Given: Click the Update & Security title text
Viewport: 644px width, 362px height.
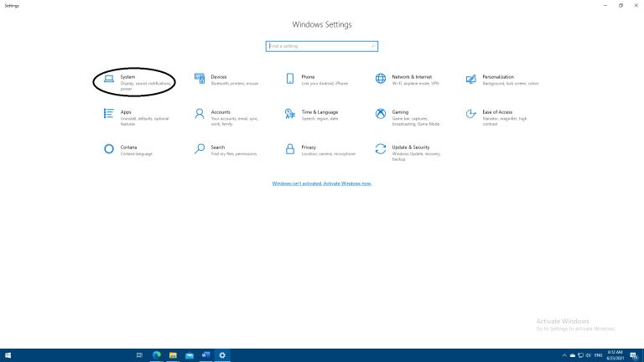Looking at the screenshot, I should 411,147.
